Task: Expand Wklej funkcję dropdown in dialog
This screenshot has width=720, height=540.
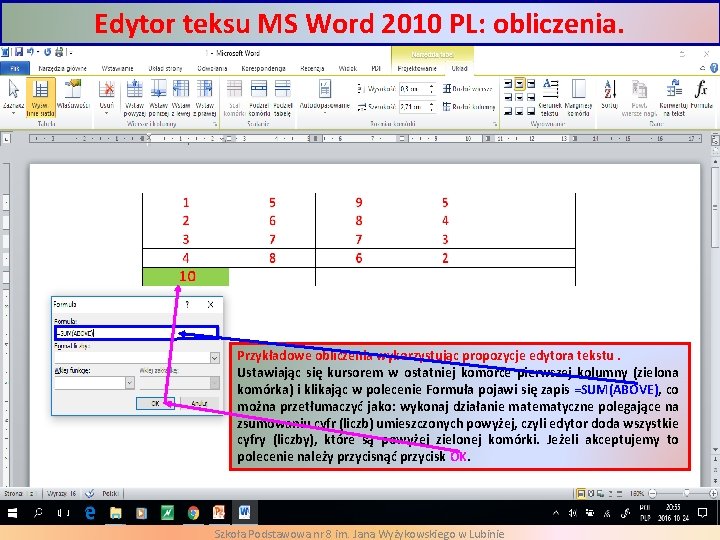Action: pyautogui.click(x=129, y=382)
